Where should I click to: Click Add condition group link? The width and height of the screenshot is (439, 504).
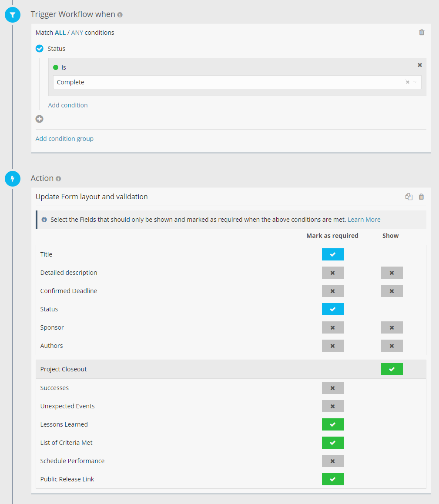point(64,139)
